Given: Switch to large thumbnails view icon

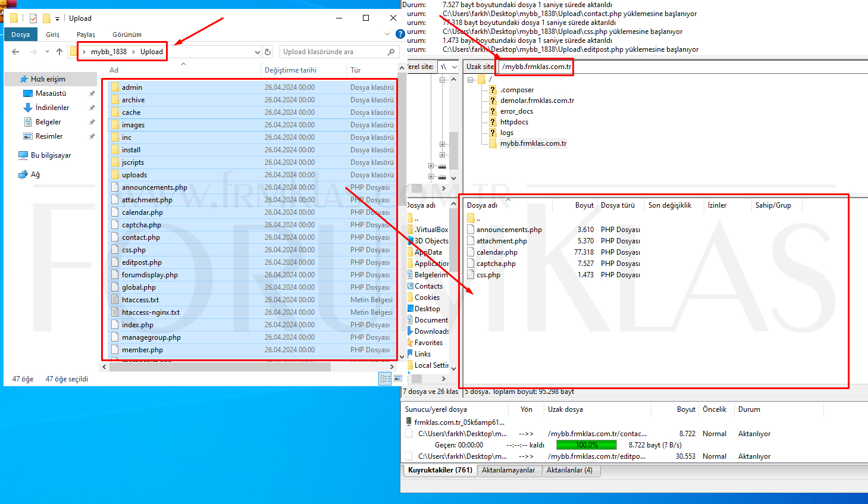Looking at the screenshot, I should (397, 378).
